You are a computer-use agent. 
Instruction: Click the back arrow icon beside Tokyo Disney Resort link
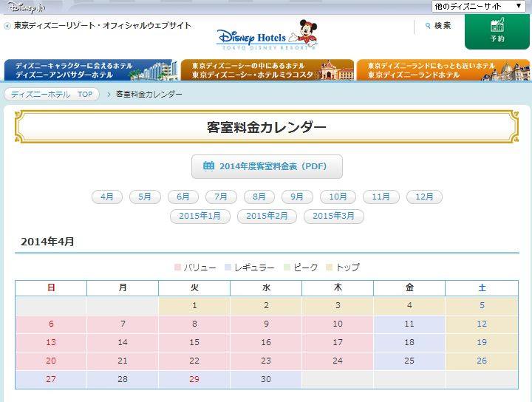tap(7, 26)
